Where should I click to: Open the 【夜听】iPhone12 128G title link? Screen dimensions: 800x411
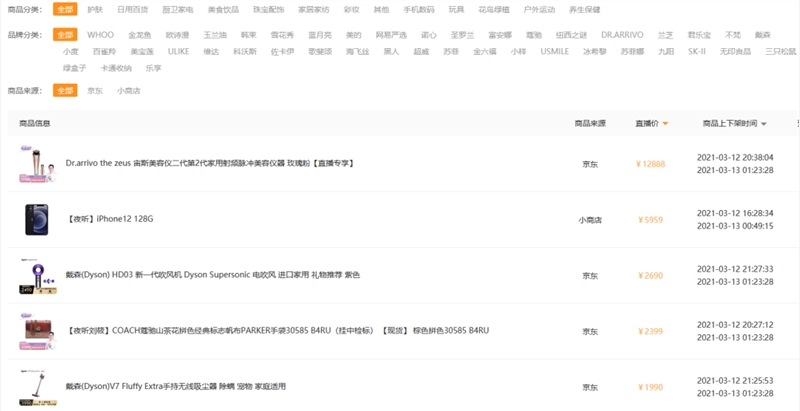point(109,219)
